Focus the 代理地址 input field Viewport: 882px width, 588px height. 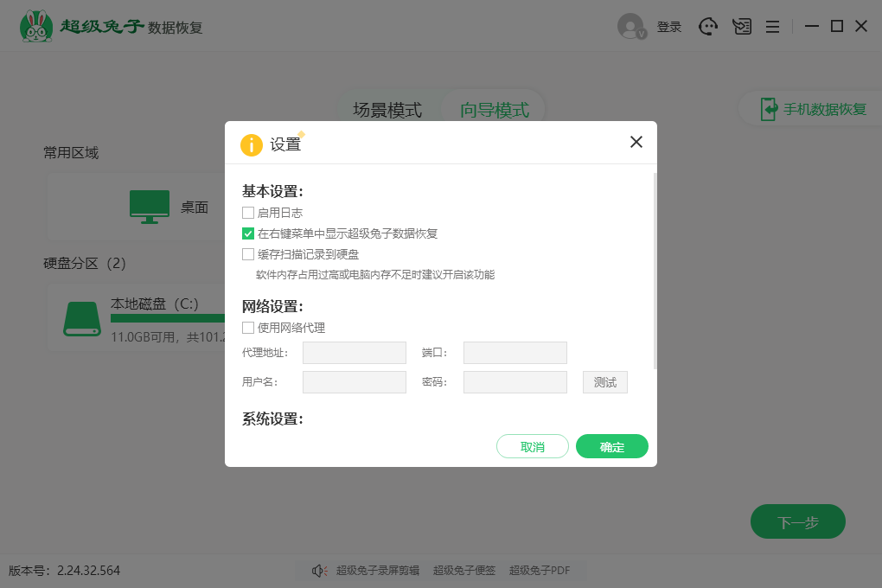(355, 353)
